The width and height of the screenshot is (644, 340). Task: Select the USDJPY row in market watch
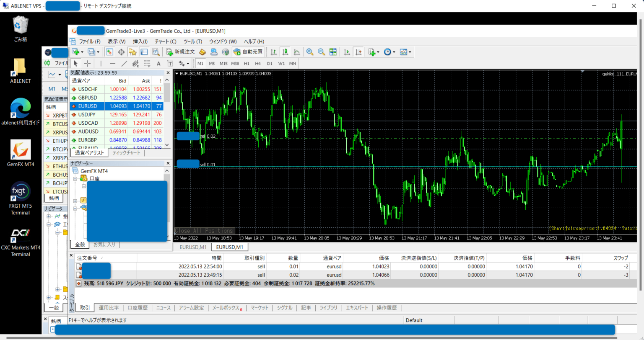tap(88, 114)
